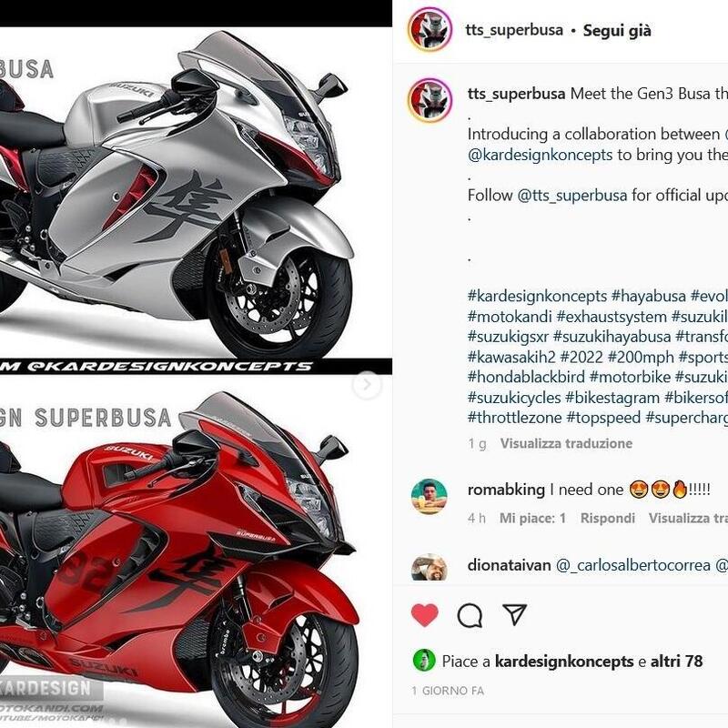Open dionataivan's profile avatar

pos(429,567)
